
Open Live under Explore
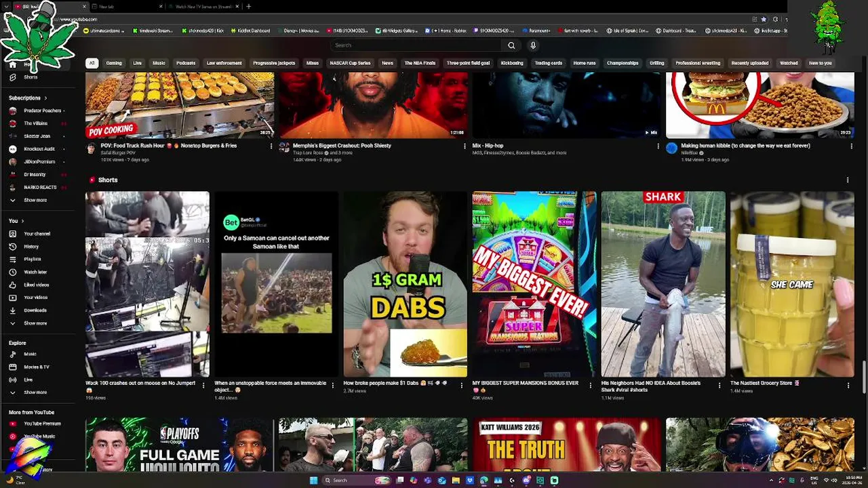(27, 380)
